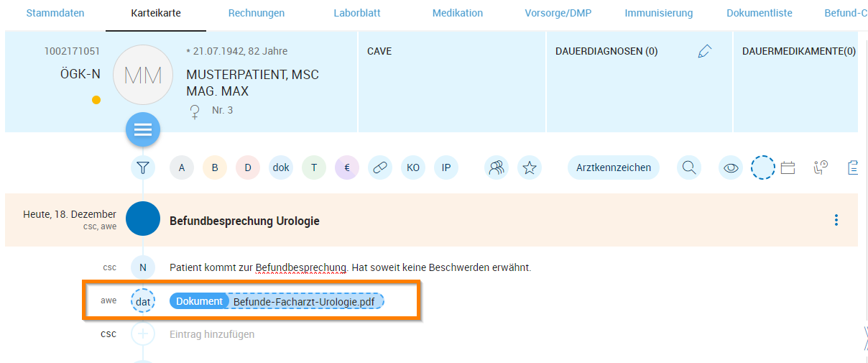Click the pill/medication filter icon
The image size is (868, 363).
pos(380,168)
